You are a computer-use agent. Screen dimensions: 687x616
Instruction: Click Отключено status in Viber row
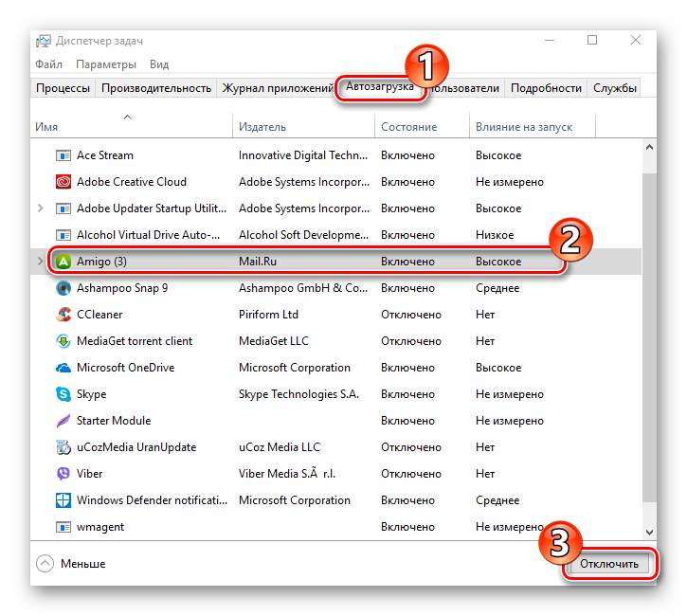pos(411,474)
